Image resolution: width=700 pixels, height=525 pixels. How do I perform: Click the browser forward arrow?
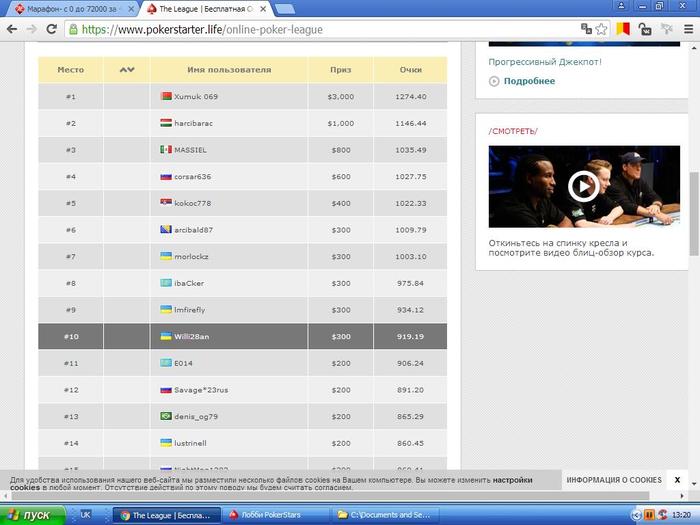tap(32, 29)
